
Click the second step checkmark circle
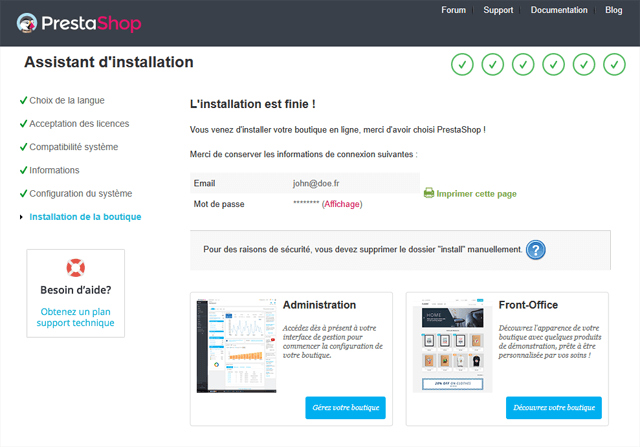(493, 64)
